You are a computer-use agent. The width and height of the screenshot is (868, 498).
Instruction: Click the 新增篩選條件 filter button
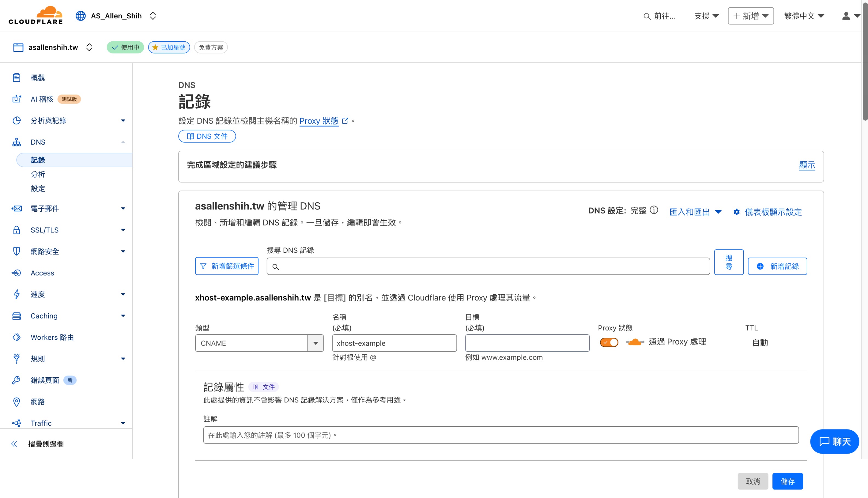pos(227,266)
